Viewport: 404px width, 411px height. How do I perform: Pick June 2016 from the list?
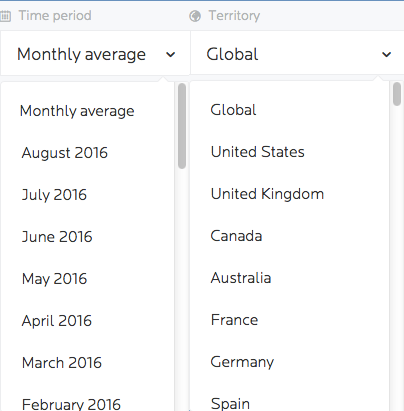57,237
